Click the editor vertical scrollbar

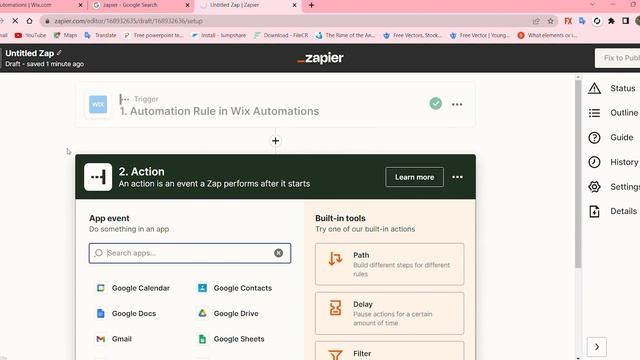click(x=578, y=174)
